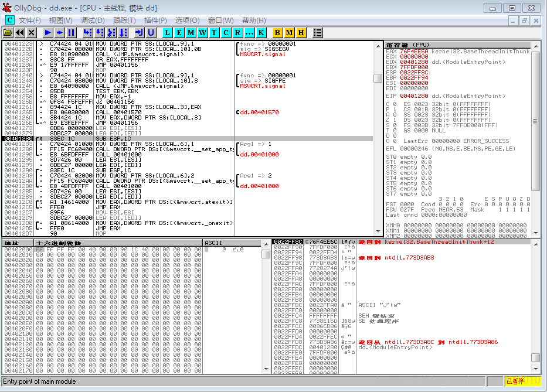Select the EIP register value 00401280
The width and height of the screenshot is (547, 392).
414,96
